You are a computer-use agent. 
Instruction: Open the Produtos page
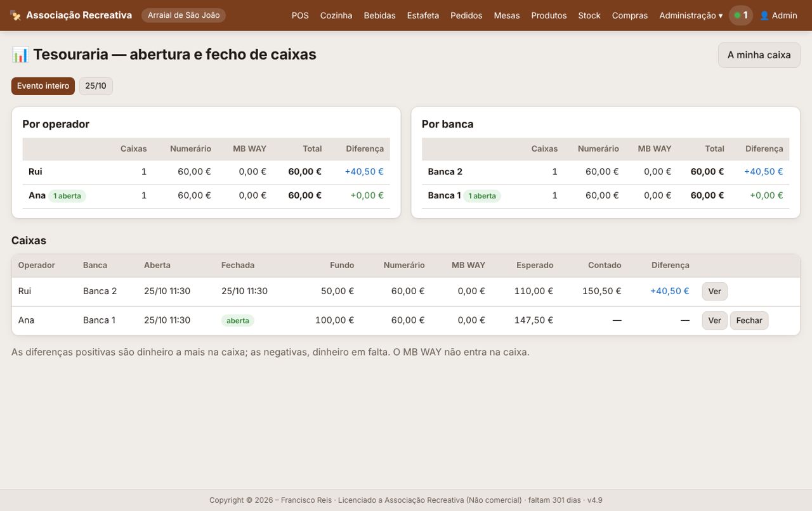click(x=549, y=15)
